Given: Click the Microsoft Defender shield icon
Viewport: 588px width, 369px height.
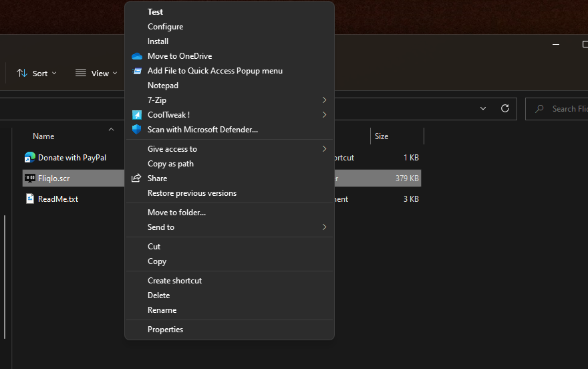Looking at the screenshot, I should click(137, 130).
